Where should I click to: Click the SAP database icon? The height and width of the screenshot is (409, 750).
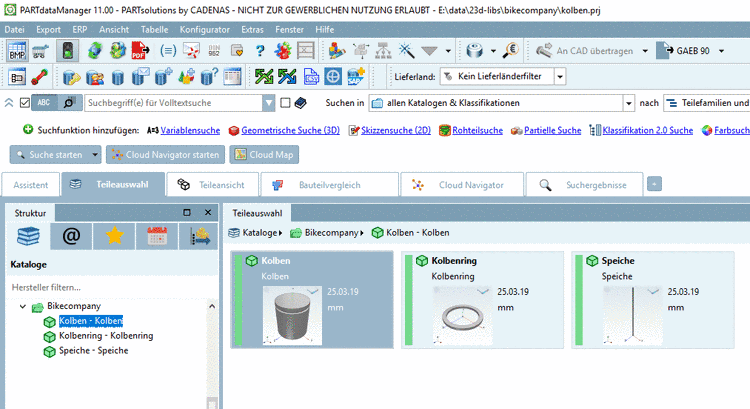pyautogui.click(x=356, y=77)
